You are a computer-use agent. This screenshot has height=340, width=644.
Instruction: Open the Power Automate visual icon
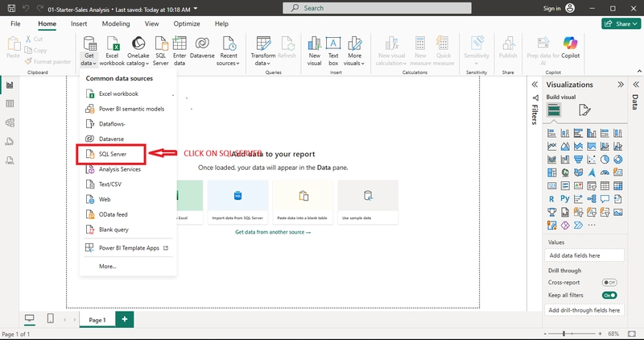(x=578, y=226)
